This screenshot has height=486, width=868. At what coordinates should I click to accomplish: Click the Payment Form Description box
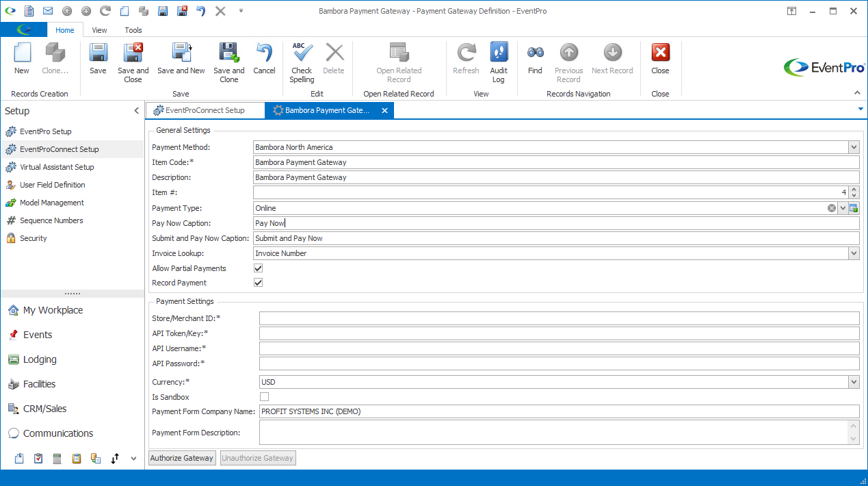click(x=559, y=433)
